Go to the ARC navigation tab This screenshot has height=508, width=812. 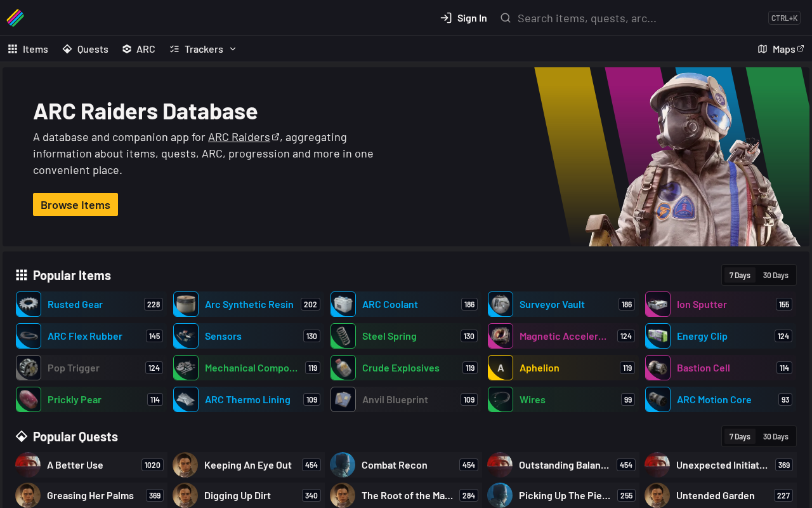(138, 49)
